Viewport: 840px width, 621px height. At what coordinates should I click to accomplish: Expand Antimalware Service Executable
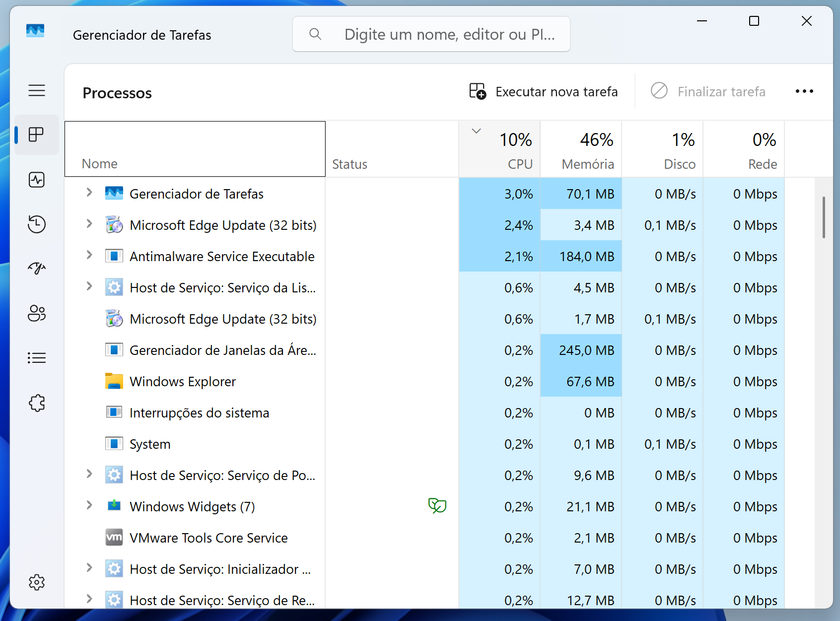click(89, 255)
